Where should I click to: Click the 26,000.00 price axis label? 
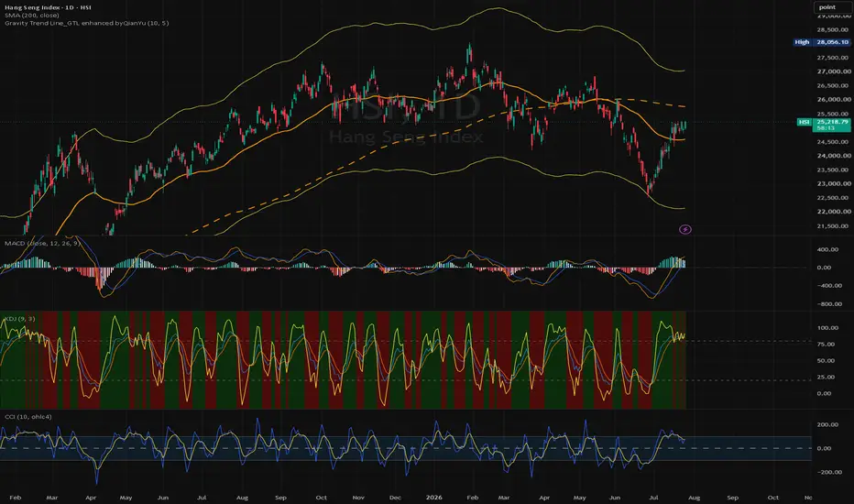tap(834, 100)
